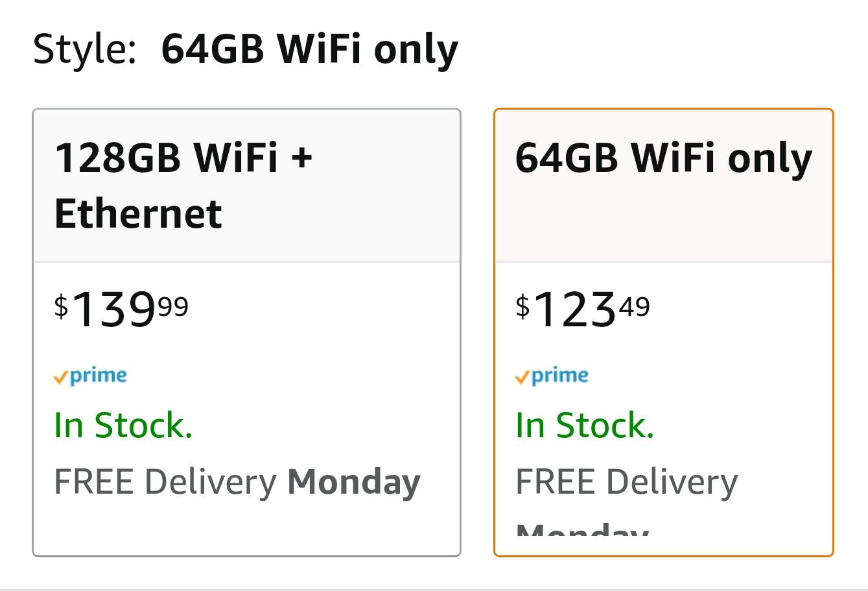Click the dollar sign before 123

click(522, 306)
